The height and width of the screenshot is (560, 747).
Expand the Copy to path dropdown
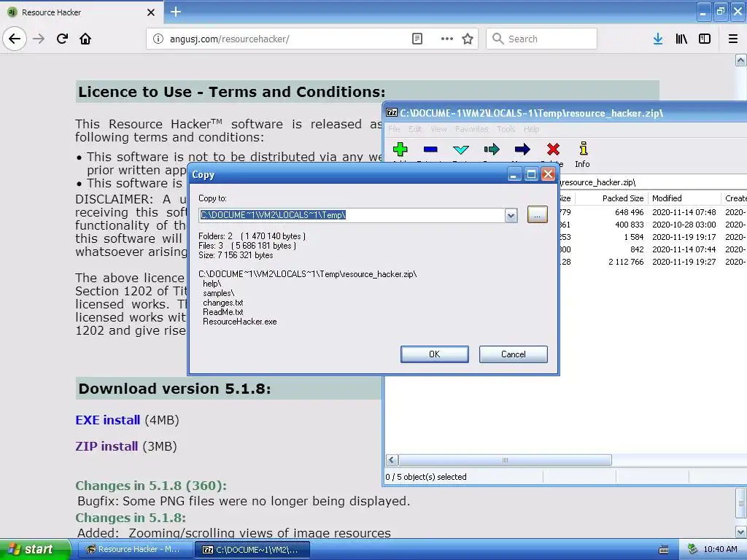[x=511, y=216]
